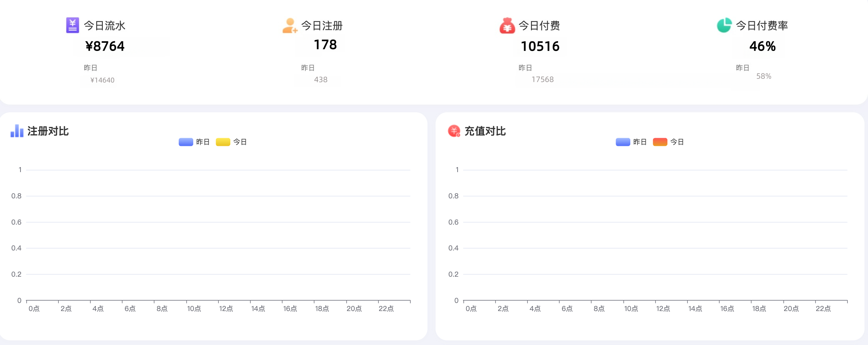Screen dimensions: 868x345
Task: Click the orange user-add icon for 今日注册
Action: click(x=289, y=26)
